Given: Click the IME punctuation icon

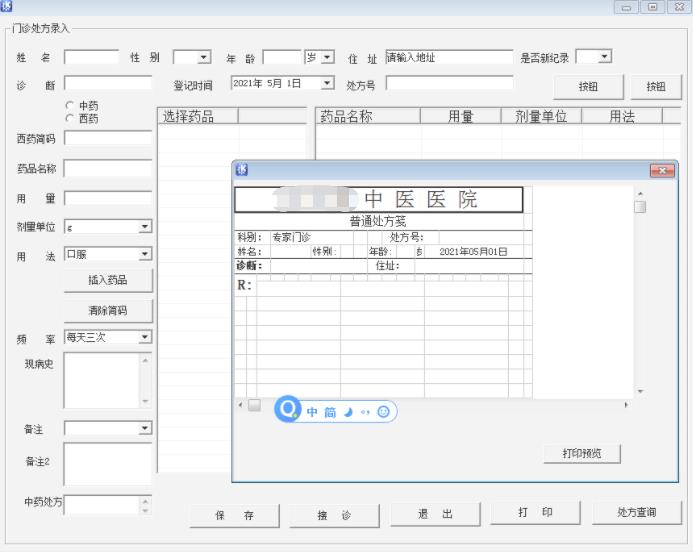Looking at the screenshot, I should 365,412.
